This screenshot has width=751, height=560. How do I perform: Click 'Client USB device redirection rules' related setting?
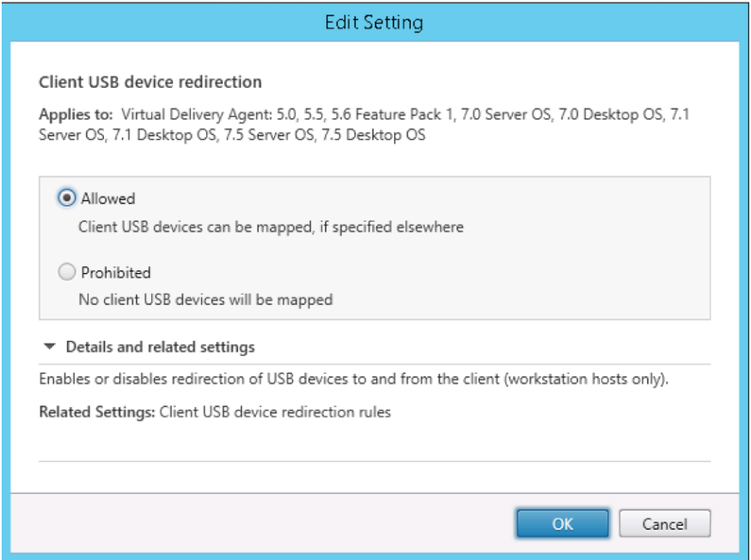275,411
